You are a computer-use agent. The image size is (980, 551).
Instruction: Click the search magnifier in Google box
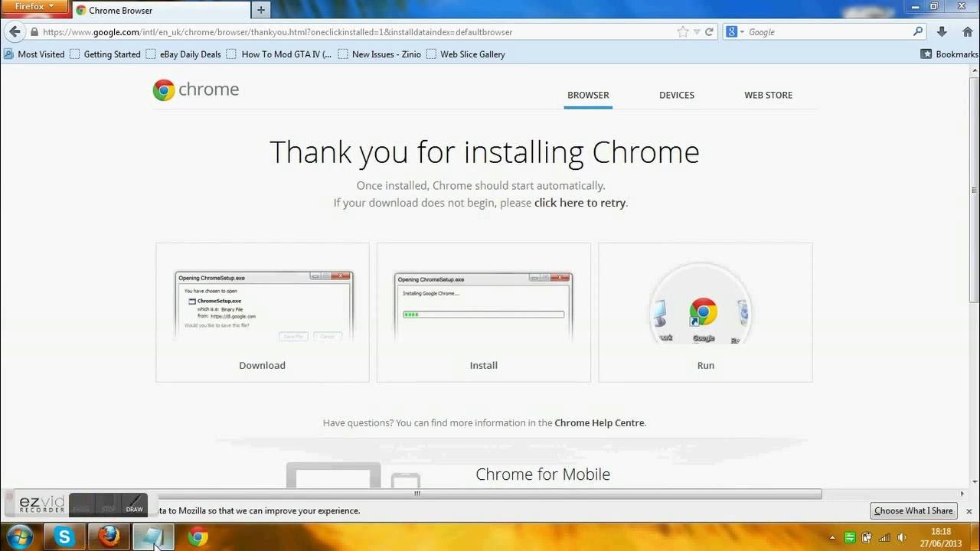click(918, 32)
